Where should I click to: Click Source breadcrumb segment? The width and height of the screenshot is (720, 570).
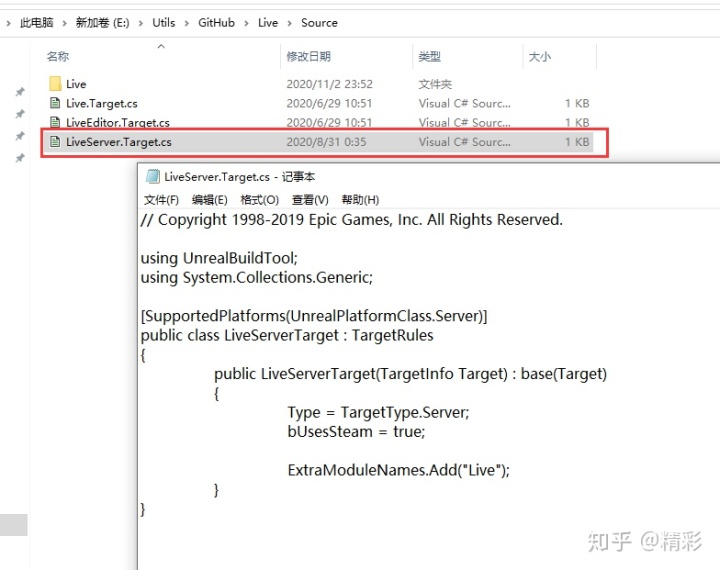tap(319, 23)
